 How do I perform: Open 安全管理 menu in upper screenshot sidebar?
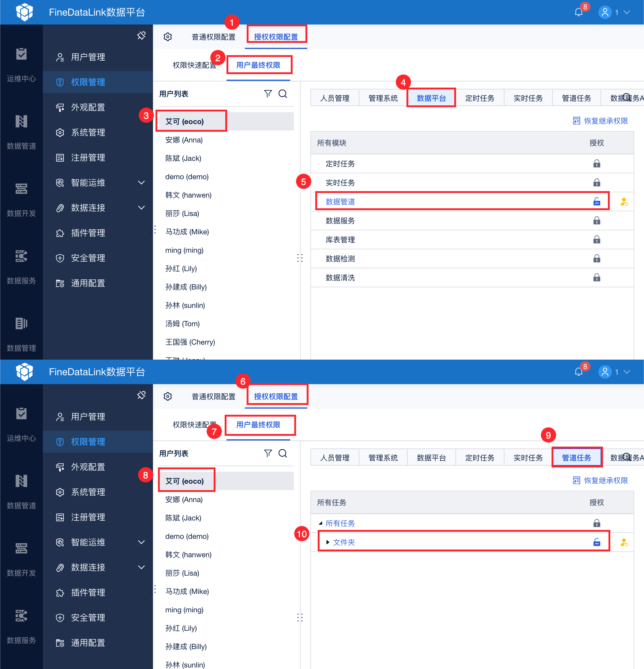tap(98, 258)
